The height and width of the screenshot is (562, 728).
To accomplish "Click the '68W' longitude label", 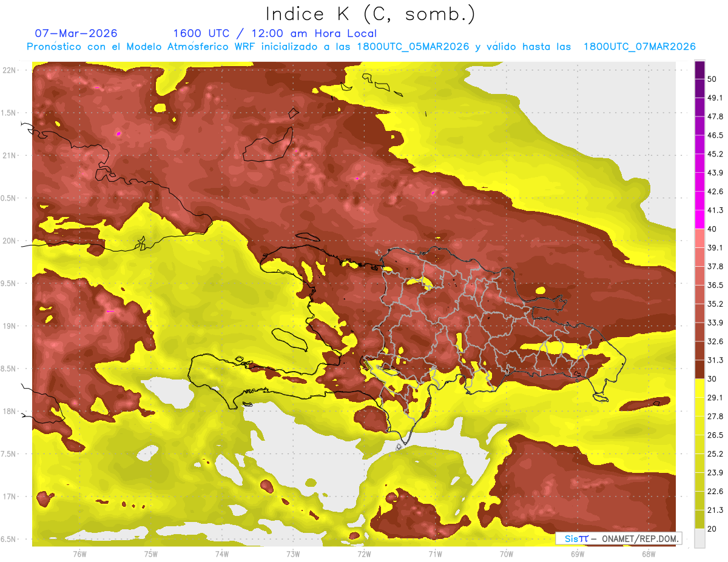I will pos(649,554).
